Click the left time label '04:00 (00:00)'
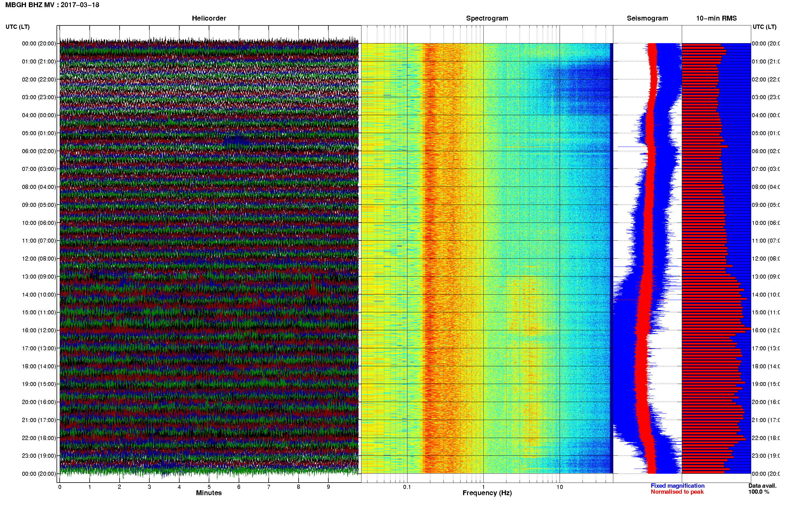This screenshot has width=812, height=508. (39, 115)
